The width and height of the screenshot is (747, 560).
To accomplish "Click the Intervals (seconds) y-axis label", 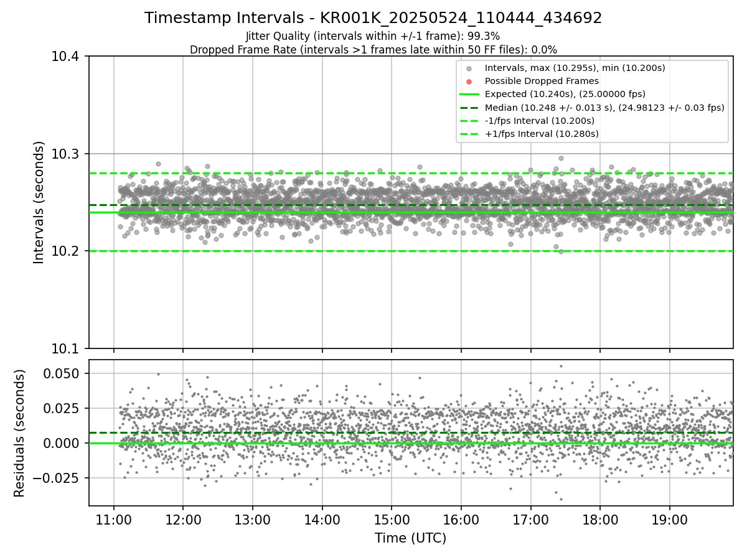I will pyautogui.click(x=39, y=202).
